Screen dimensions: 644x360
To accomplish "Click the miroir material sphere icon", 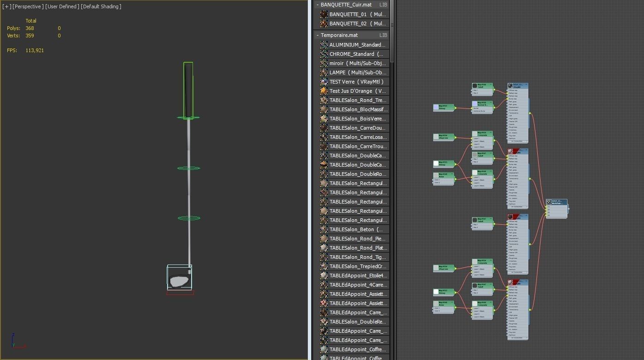I will pos(324,63).
